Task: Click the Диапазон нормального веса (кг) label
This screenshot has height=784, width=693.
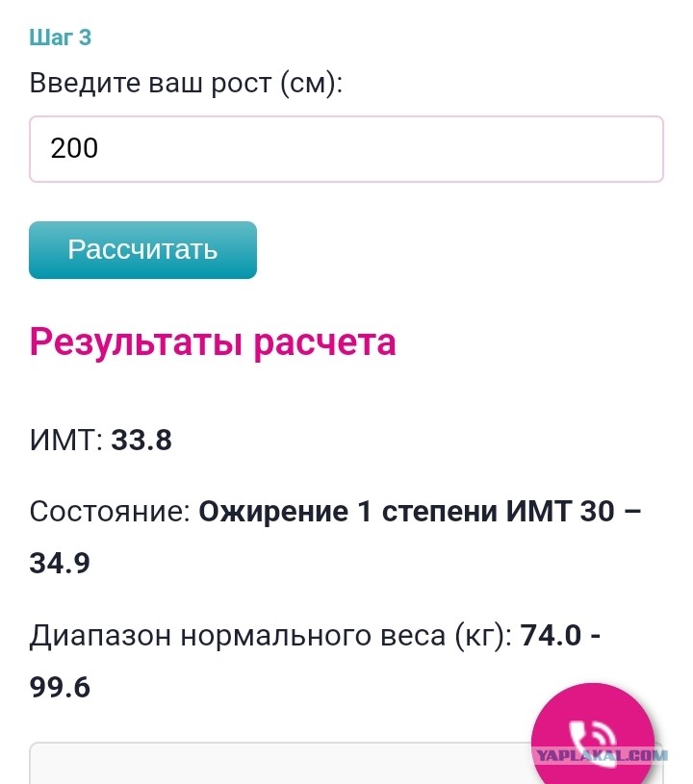Action: tap(270, 636)
